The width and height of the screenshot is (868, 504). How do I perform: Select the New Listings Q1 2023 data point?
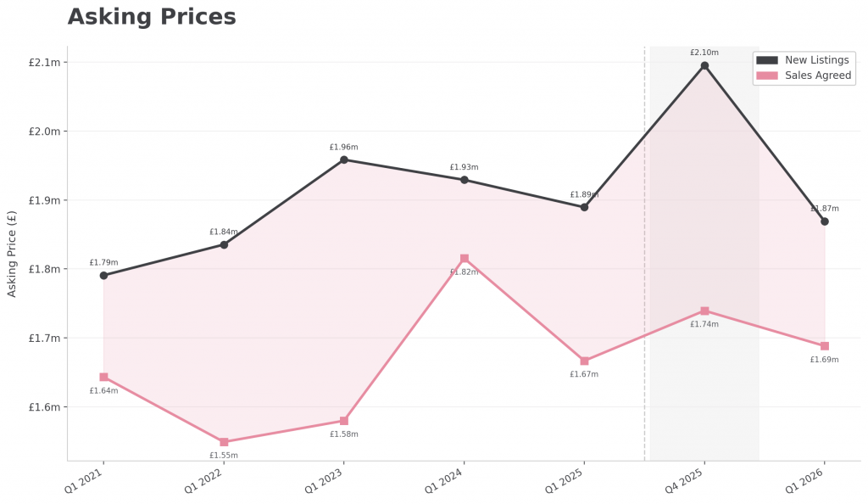(344, 160)
